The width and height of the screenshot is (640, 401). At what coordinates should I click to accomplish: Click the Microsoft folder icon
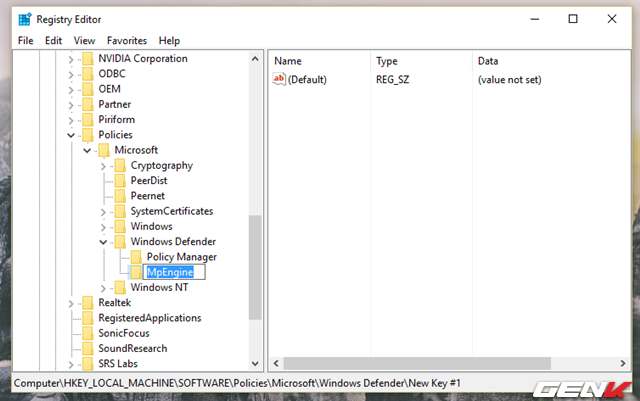pos(104,150)
